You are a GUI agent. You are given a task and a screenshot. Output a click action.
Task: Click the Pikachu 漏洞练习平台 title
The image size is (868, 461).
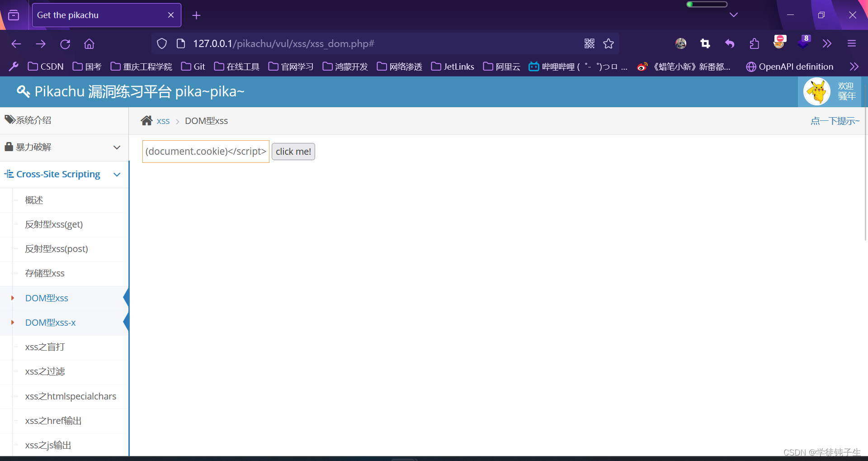pos(139,91)
